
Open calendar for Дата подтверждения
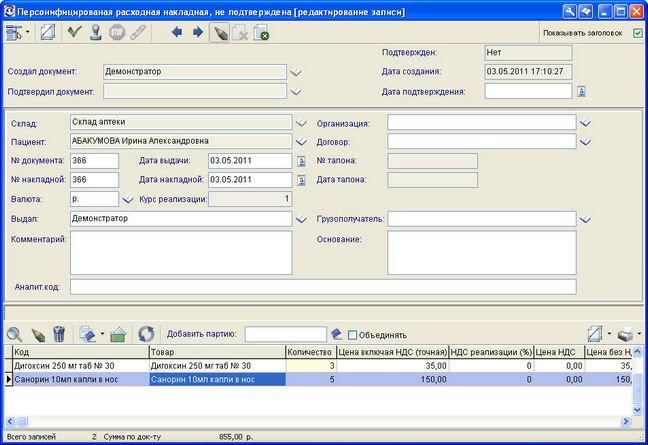(581, 91)
